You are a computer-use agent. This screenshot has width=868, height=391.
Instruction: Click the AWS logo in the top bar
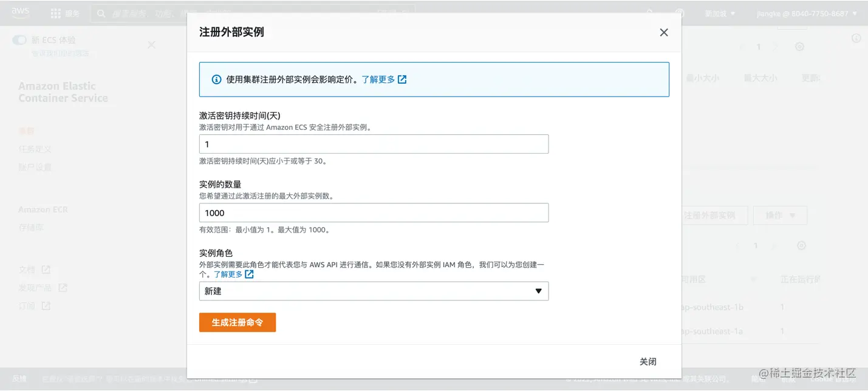(x=20, y=13)
